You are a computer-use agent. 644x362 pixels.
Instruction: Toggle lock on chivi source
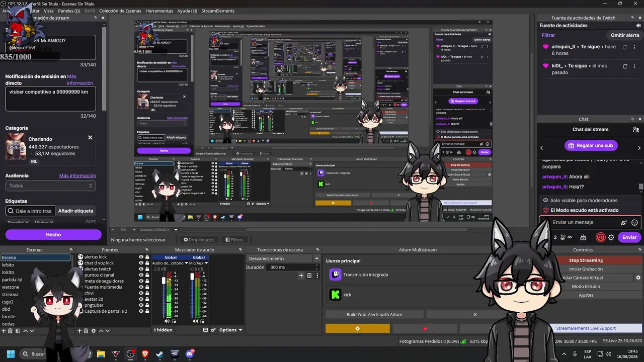147,293
